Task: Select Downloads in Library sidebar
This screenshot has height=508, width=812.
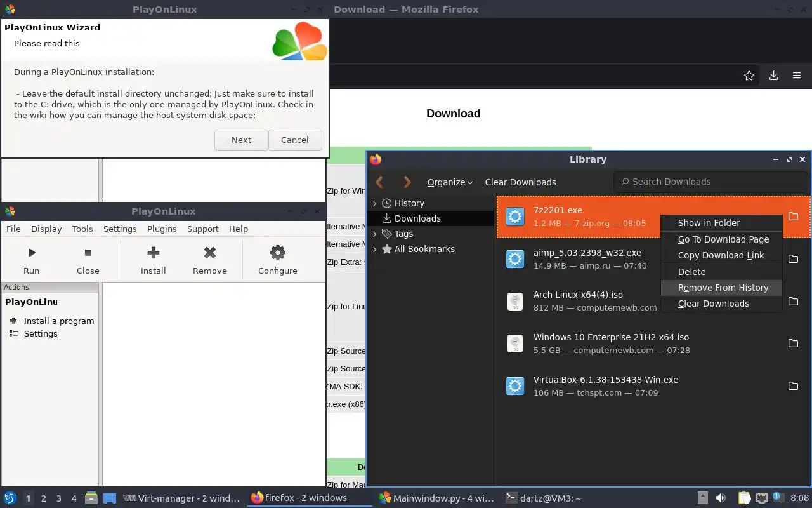Action: 431,218
